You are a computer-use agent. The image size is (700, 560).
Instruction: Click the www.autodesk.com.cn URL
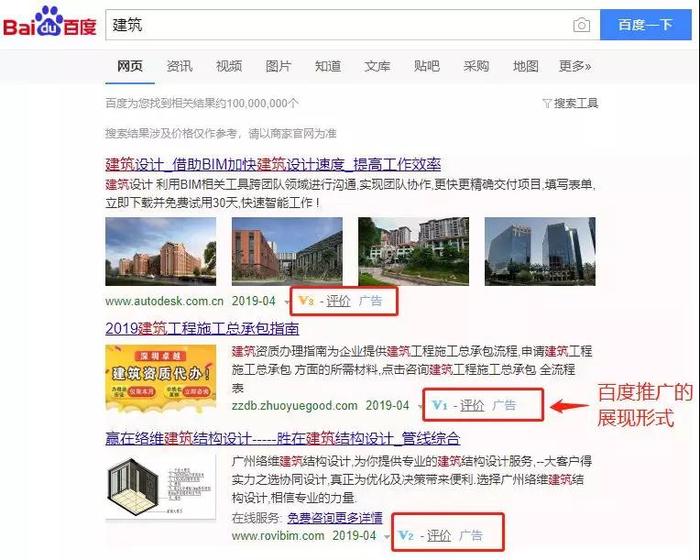[x=164, y=301]
